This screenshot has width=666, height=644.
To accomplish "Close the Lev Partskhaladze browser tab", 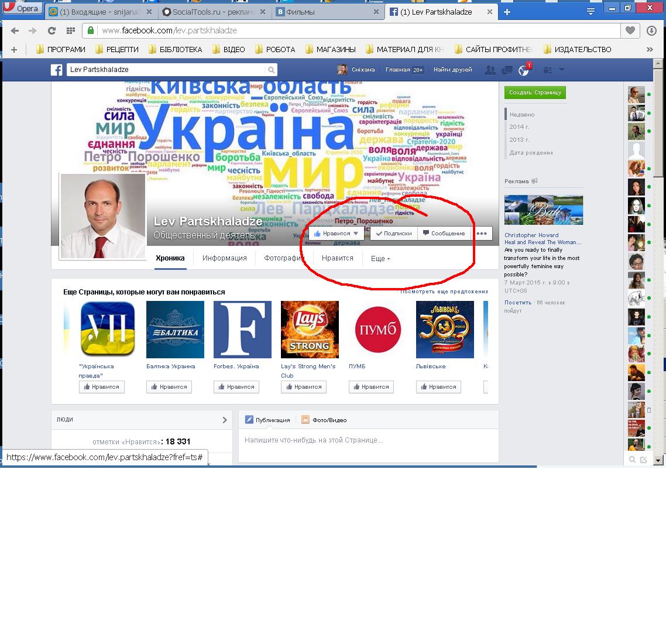I will [x=490, y=12].
